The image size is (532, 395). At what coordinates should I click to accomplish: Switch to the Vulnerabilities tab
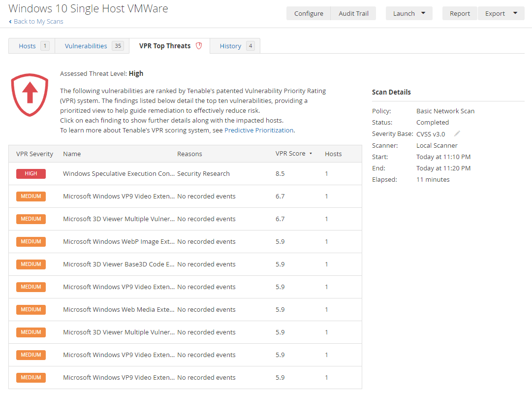(x=92, y=46)
